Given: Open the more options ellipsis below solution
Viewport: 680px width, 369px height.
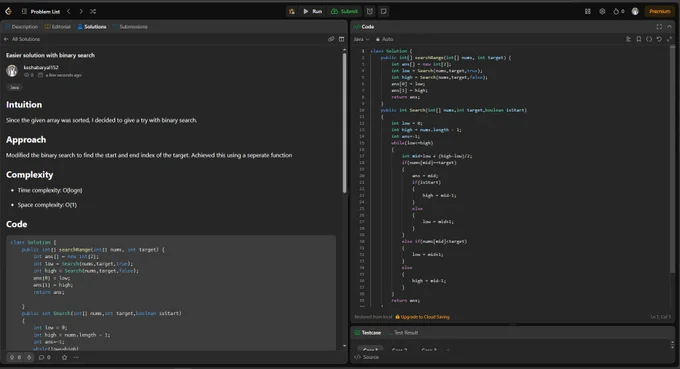Looking at the screenshot, I should (76, 357).
